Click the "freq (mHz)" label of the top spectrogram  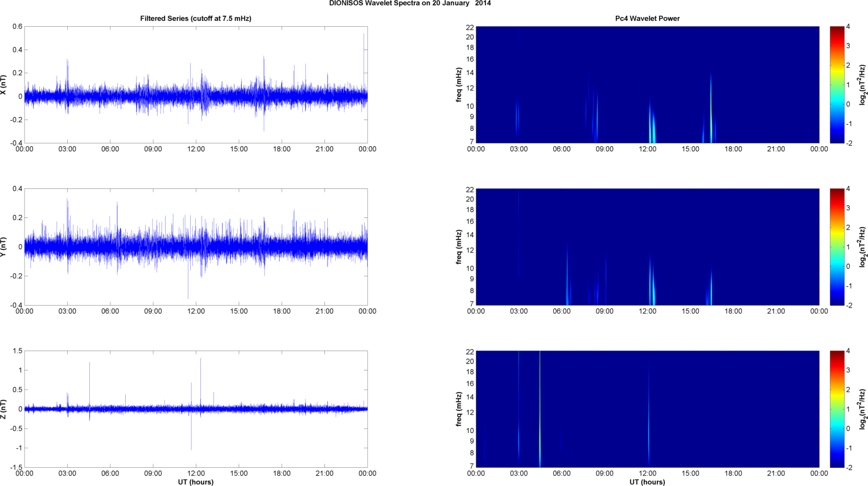(459, 85)
